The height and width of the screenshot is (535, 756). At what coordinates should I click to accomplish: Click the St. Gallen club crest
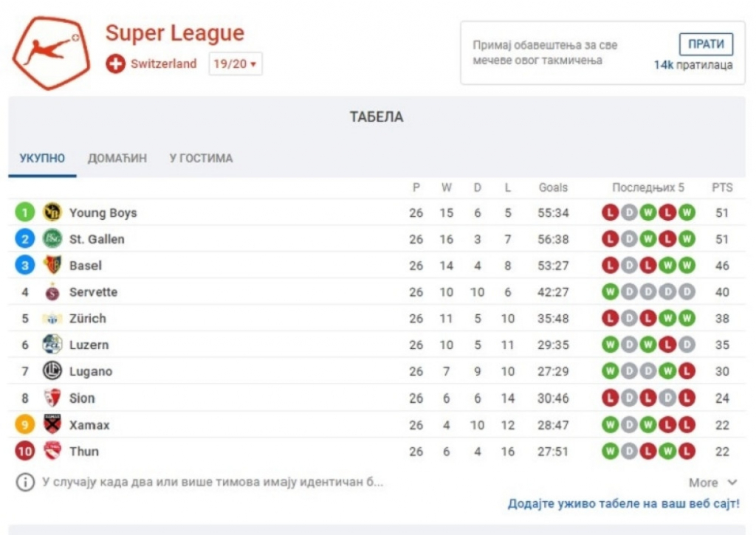point(52,239)
